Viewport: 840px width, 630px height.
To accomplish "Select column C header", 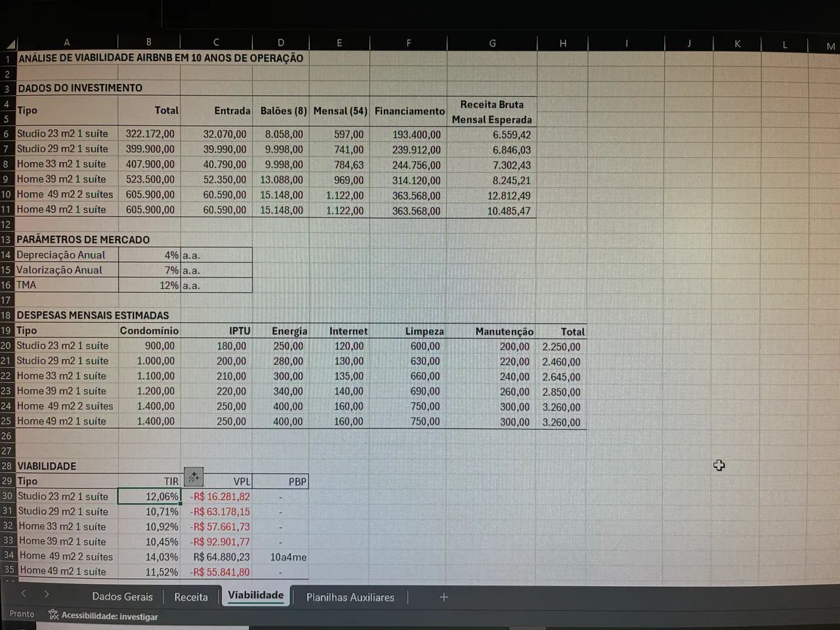I will (216, 43).
